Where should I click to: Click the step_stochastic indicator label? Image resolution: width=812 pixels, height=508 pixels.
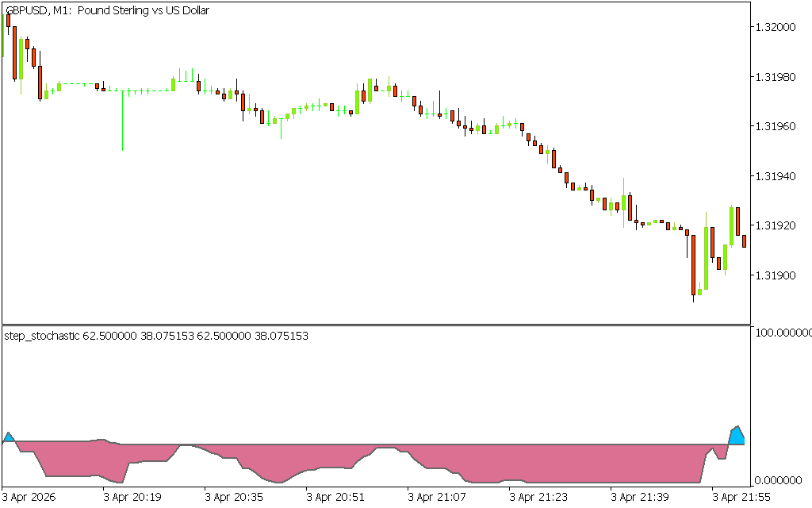point(156,336)
